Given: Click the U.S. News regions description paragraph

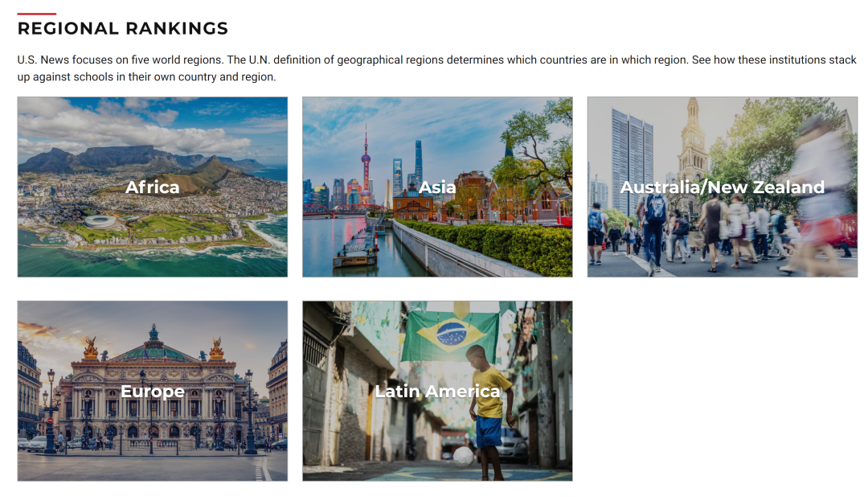Looking at the screenshot, I should pos(436,68).
